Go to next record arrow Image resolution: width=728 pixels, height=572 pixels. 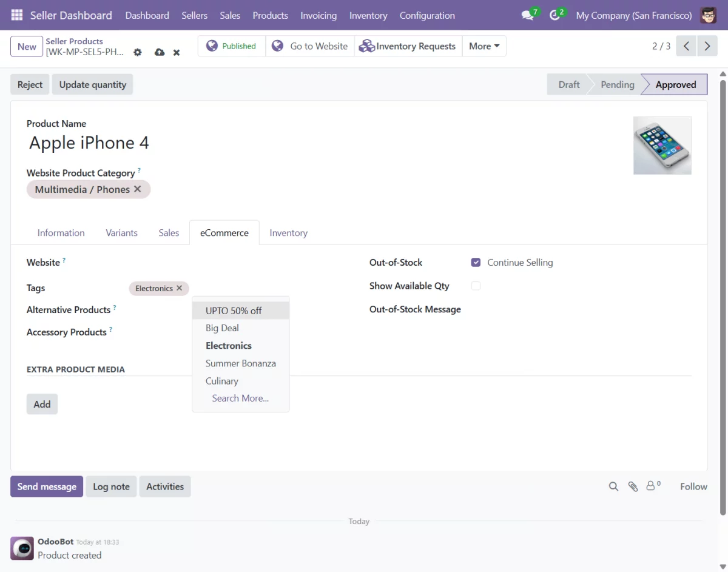[707, 46]
